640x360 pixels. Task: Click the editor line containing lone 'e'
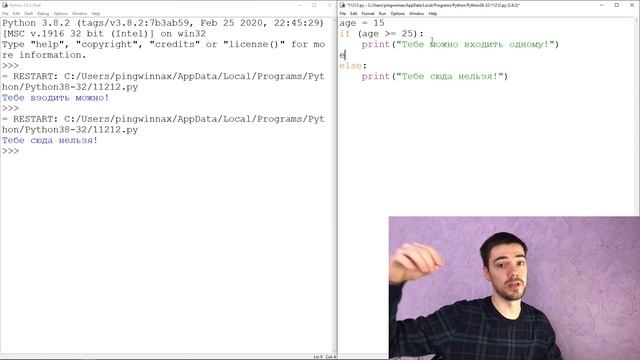coord(342,55)
